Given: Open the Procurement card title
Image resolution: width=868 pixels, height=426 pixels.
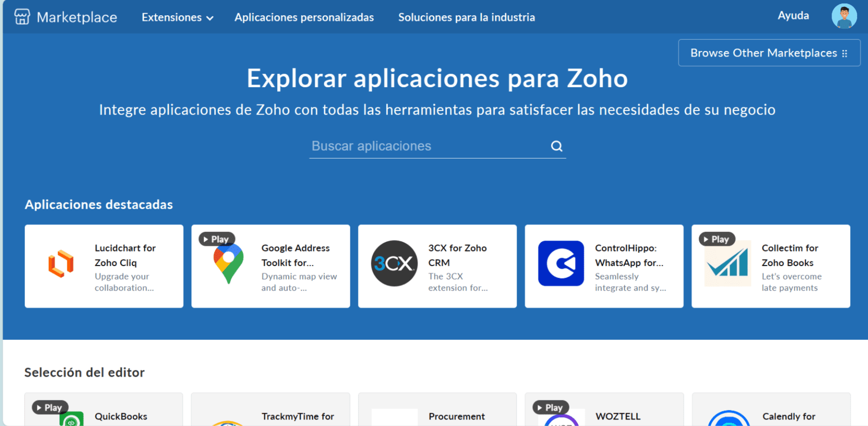Looking at the screenshot, I should point(457,416).
